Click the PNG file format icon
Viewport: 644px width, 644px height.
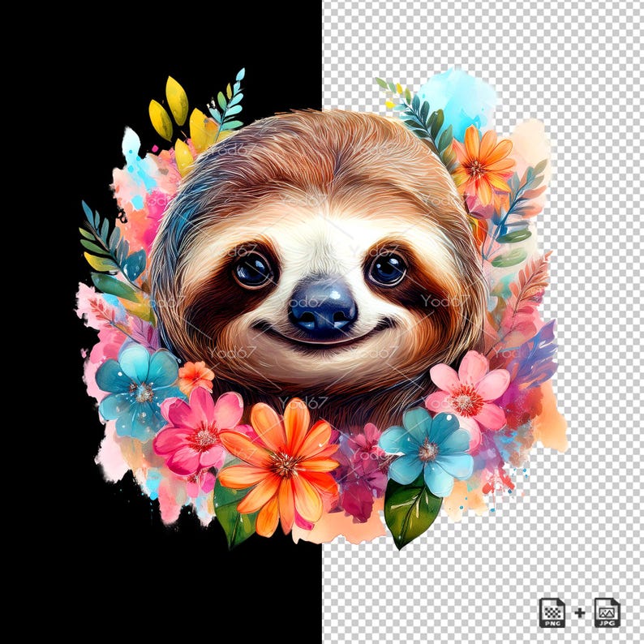552,612
